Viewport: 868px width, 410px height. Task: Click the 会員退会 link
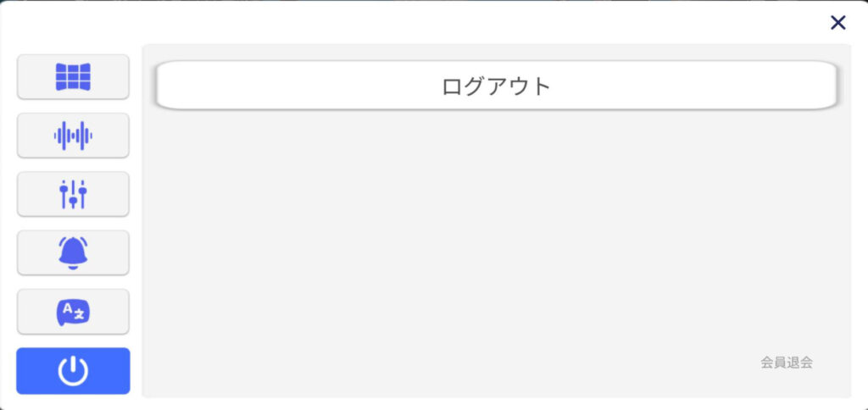click(787, 363)
